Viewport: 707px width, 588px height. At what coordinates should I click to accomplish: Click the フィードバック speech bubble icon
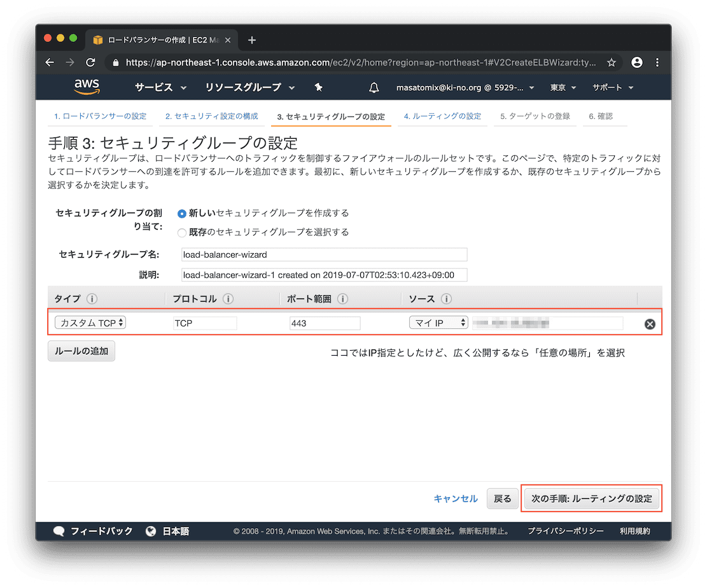pyautogui.click(x=59, y=531)
